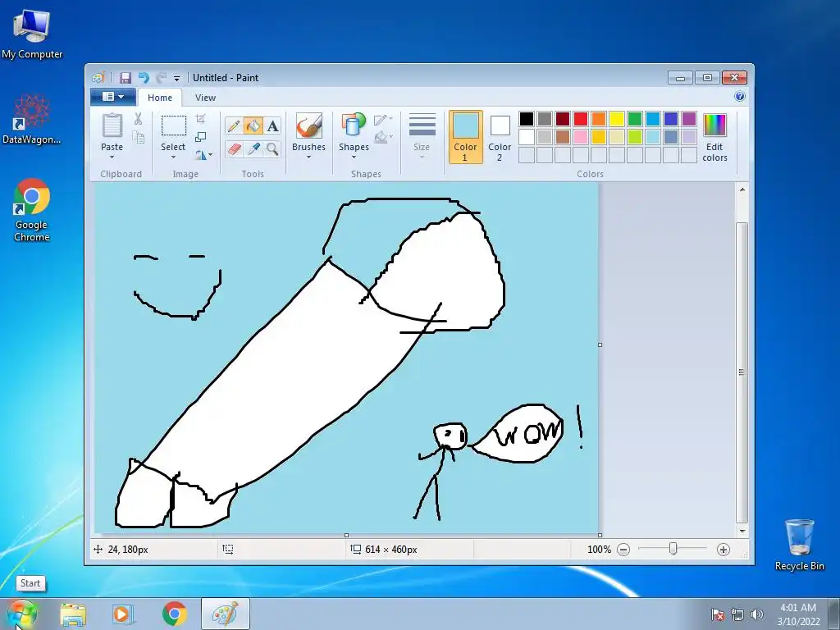Click the vertical scrollbar up arrow
The width and height of the screenshot is (840, 630).
(742, 189)
